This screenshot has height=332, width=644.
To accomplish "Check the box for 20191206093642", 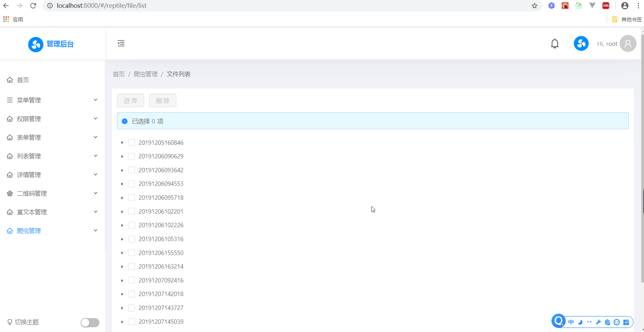I will click(132, 170).
